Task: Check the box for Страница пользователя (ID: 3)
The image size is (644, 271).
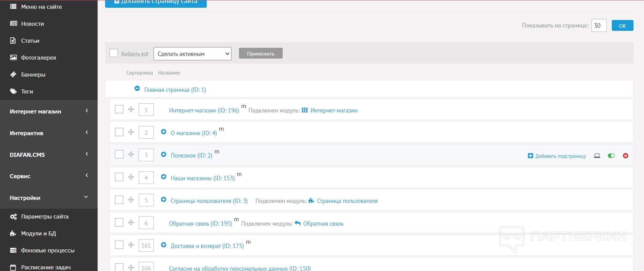Action: click(119, 200)
